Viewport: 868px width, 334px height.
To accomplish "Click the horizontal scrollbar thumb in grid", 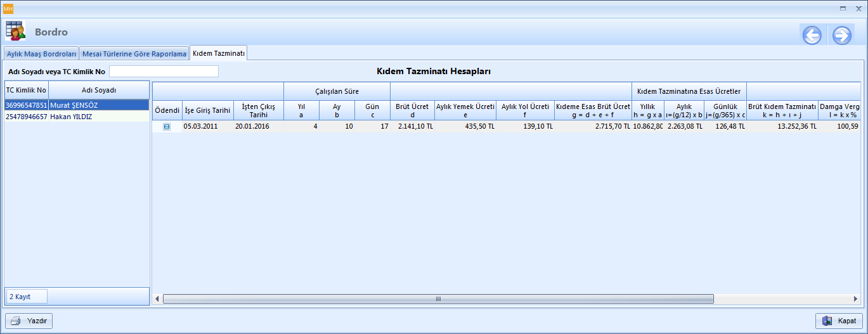I will pyautogui.click(x=437, y=299).
